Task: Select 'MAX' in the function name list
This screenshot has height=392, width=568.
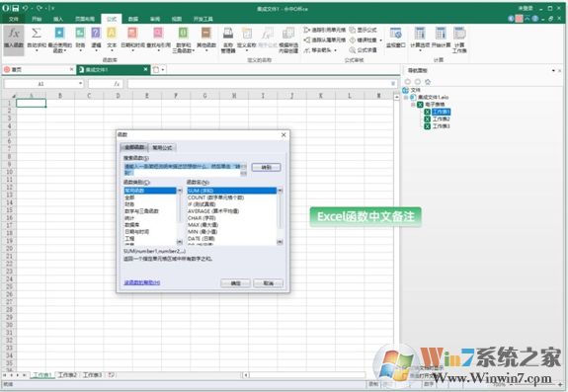Action: 203,225
